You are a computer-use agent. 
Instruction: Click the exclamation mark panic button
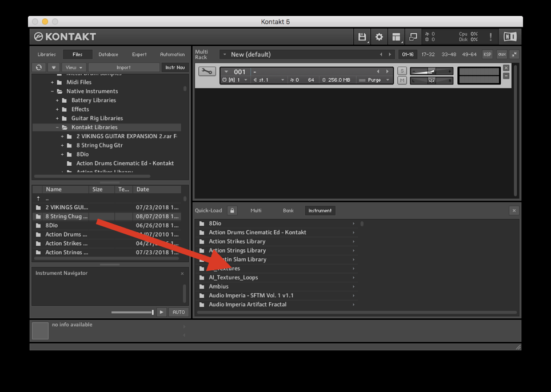tap(490, 37)
